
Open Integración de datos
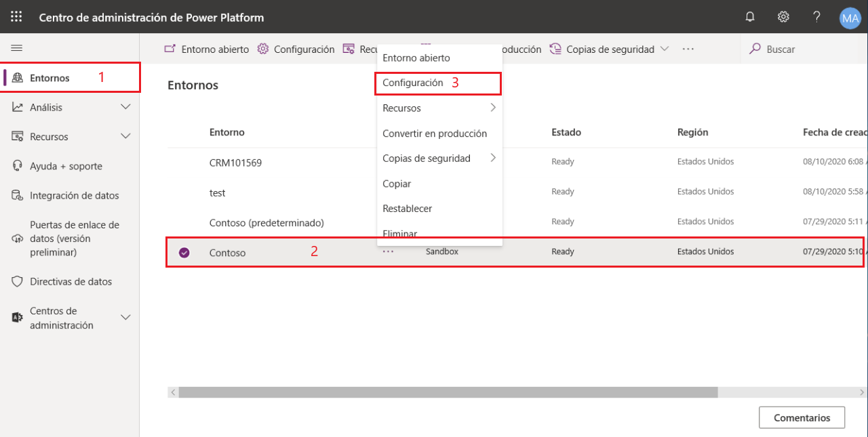point(75,195)
